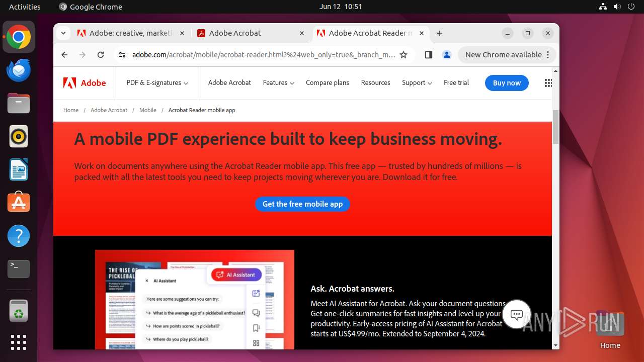Screen dimensions: 644x362
Task: Open Google Chrome app menu in top bar
Action: coord(91,7)
